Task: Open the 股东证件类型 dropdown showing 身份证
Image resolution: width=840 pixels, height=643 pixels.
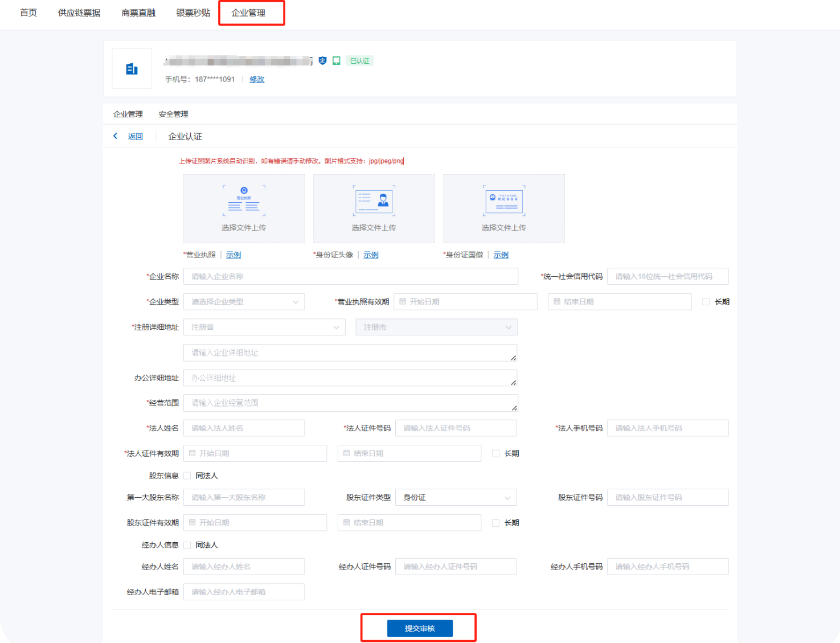Action: tap(456, 497)
